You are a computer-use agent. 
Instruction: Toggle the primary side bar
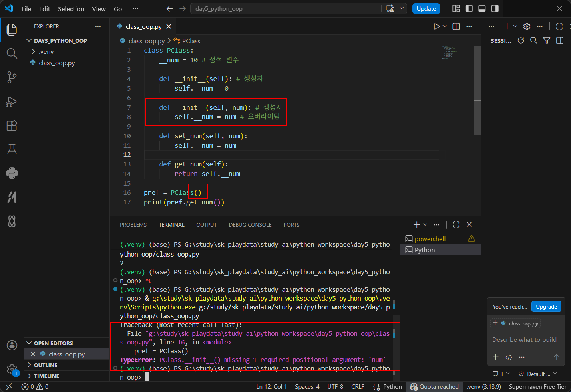pyautogui.click(x=469, y=9)
